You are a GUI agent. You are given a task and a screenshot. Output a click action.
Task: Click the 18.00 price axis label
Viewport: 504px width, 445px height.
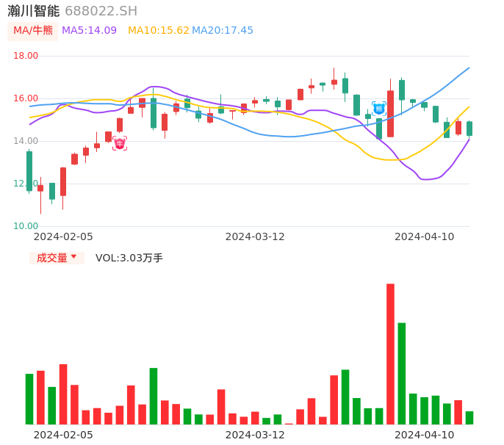pos(26,56)
